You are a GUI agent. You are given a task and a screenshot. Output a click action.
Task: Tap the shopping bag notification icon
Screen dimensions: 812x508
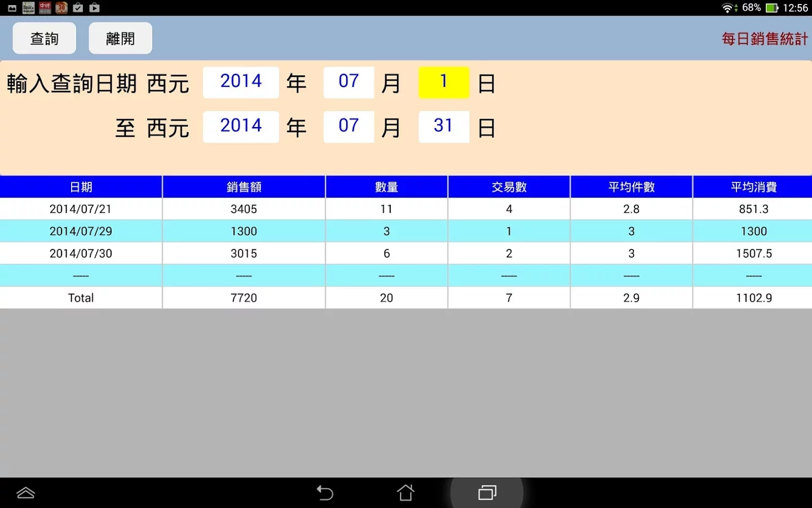coord(95,8)
